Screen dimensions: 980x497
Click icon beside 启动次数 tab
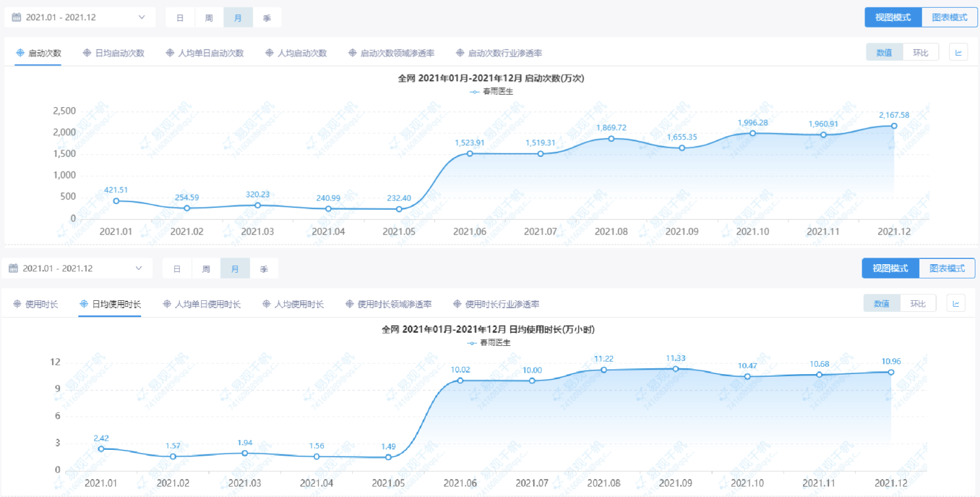20,53
